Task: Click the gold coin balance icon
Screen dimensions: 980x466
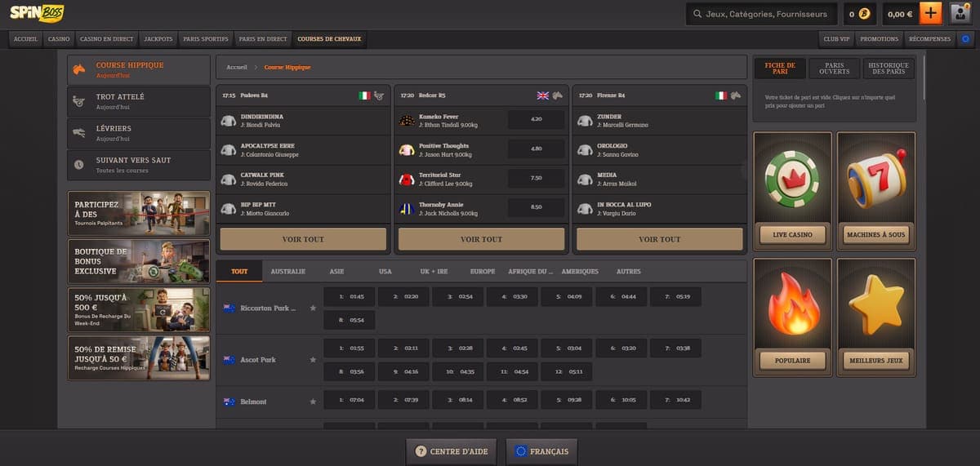Action: click(x=864, y=14)
